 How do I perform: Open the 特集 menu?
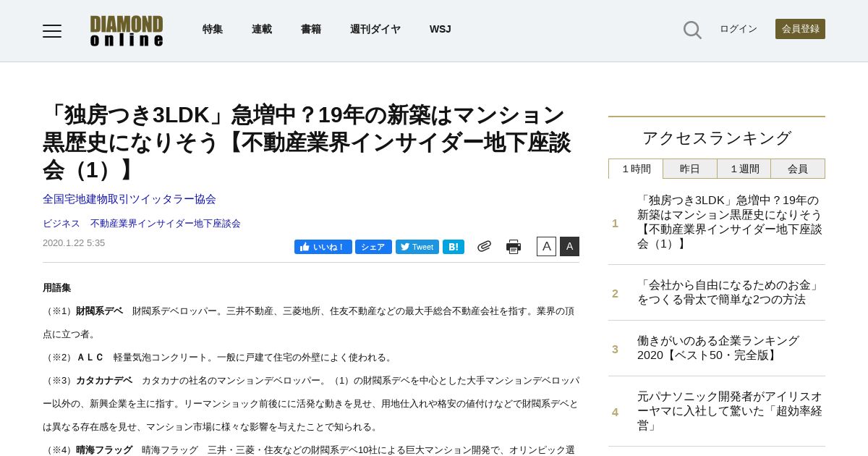click(x=213, y=29)
